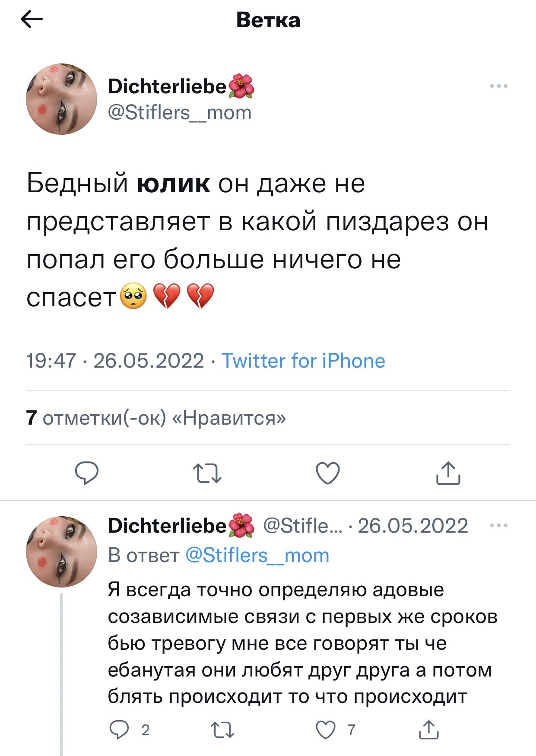Open @Stiflers__mom mention in reply
This screenshot has width=536, height=756.
point(257,556)
